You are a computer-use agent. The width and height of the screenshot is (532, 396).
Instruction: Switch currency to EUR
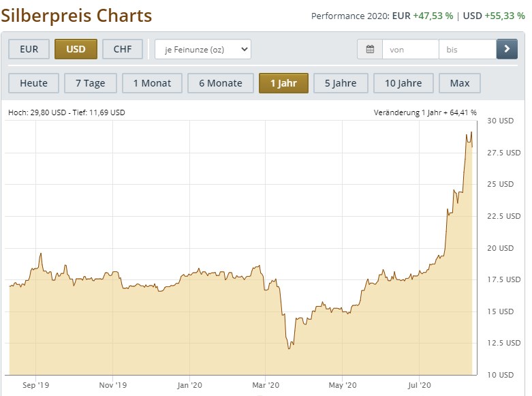[29, 49]
